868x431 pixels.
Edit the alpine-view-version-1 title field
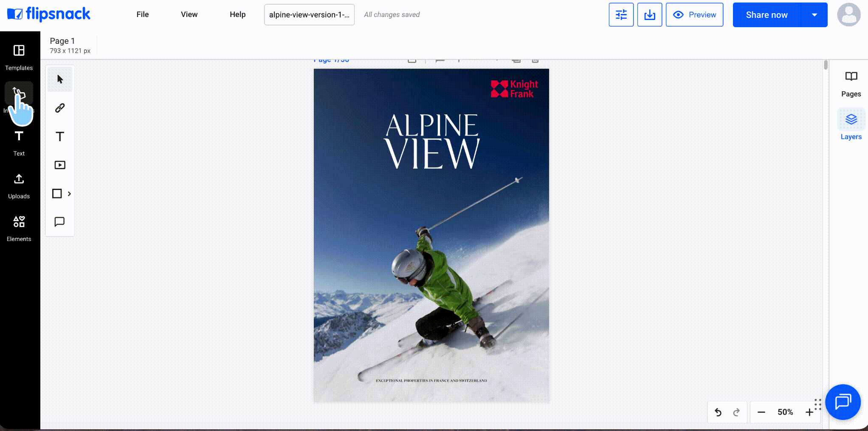[x=309, y=15]
